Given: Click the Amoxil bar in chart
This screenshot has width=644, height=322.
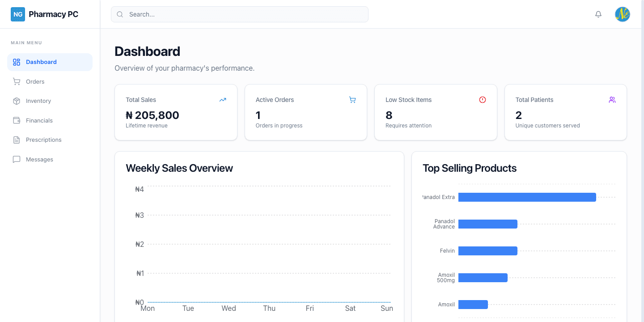Looking at the screenshot, I should point(473,305).
